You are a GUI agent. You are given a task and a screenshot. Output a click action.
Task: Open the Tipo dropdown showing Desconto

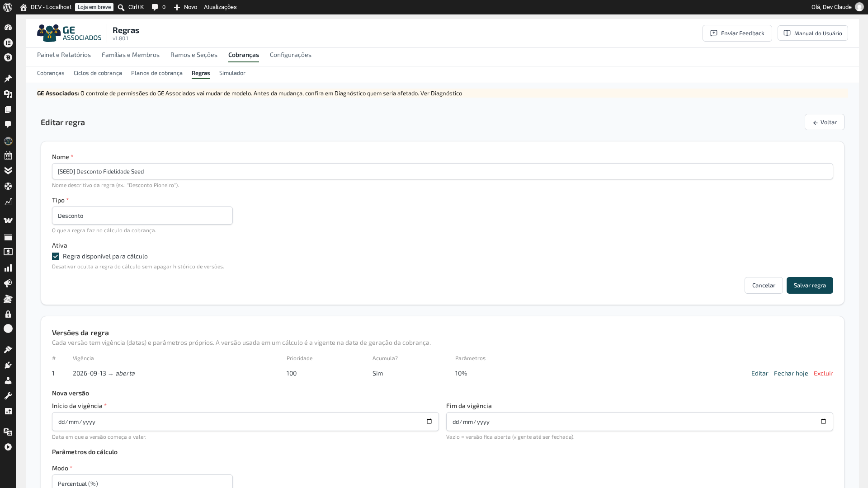point(142,216)
